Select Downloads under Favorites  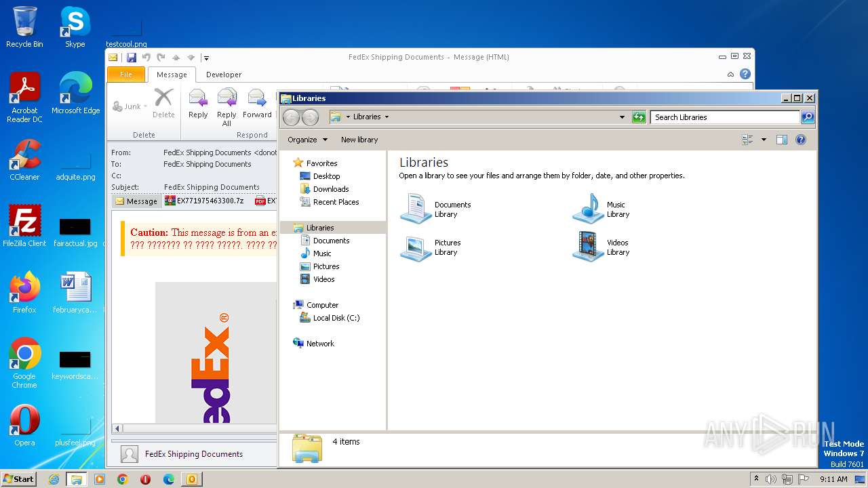pyautogui.click(x=324, y=189)
